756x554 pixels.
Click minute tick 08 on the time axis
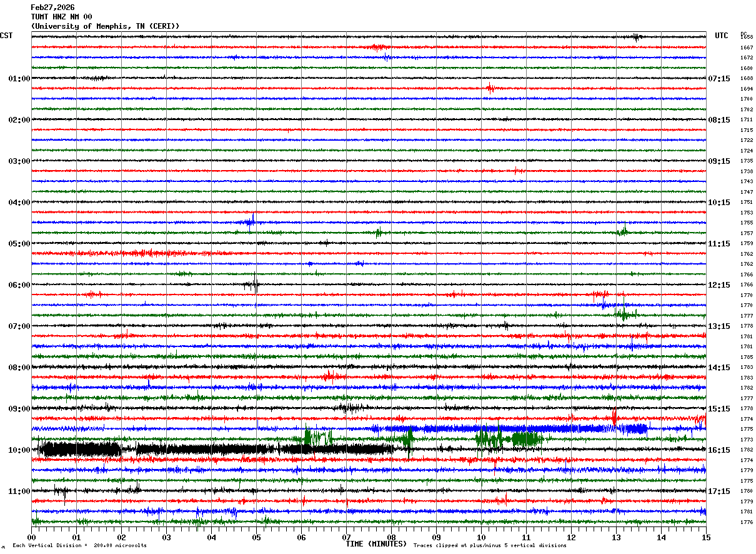391,537
